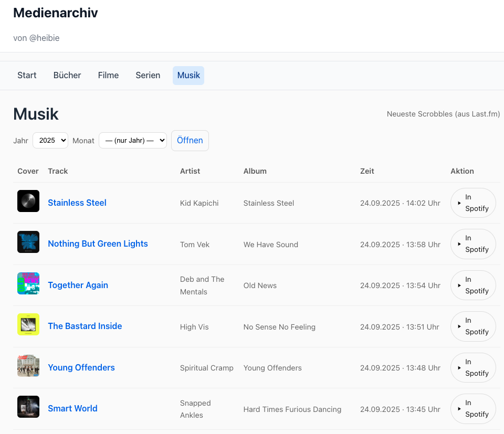Go to the Filme tab

click(108, 76)
